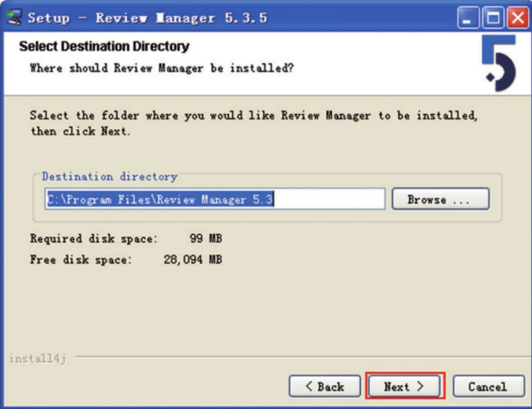Click the installer icon in the title bar
This screenshot has width=532, height=409.
pos(14,17)
